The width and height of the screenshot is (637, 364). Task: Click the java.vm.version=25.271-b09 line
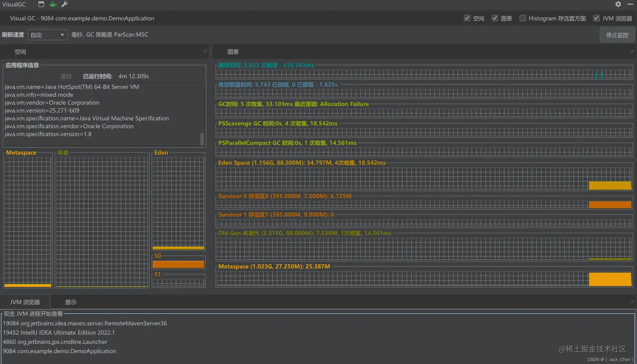[42, 111]
